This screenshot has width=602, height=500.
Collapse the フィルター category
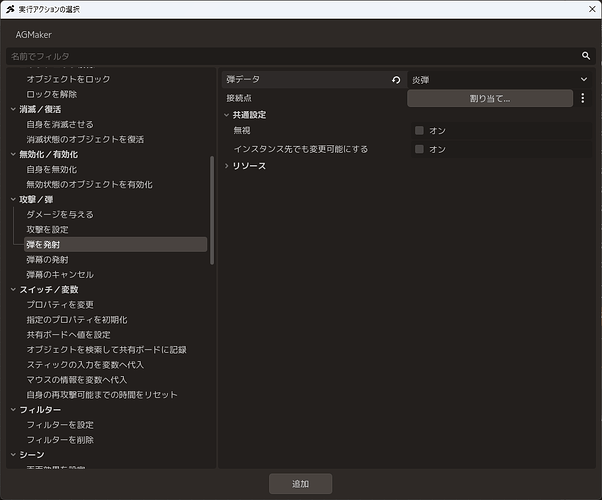click(x=13, y=410)
